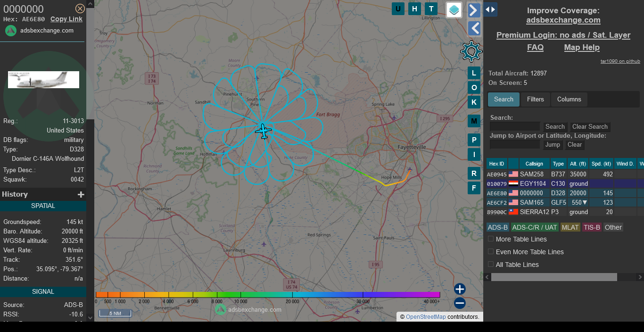Toggle ADS-C/R / UAT source filter

pos(535,227)
